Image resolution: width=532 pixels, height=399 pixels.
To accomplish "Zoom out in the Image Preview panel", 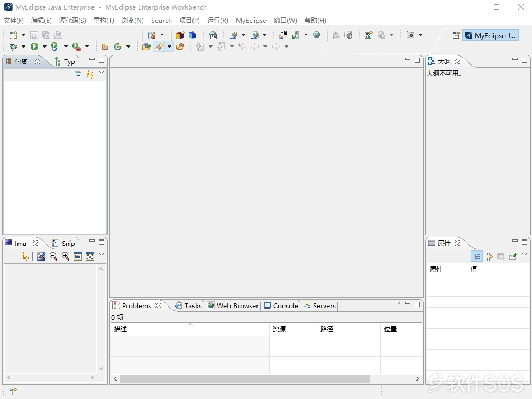I will (53, 256).
